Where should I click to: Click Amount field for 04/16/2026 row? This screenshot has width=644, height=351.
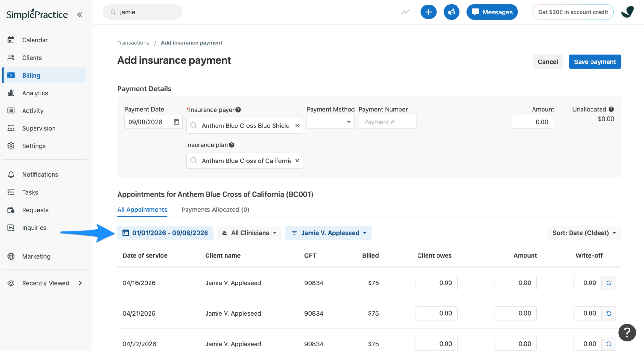point(515,283)
